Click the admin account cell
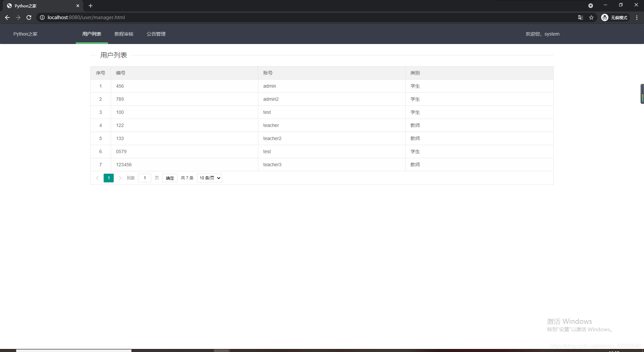This screenshot has height=352, width=644. pyautogui.click(x=332, y=86)
